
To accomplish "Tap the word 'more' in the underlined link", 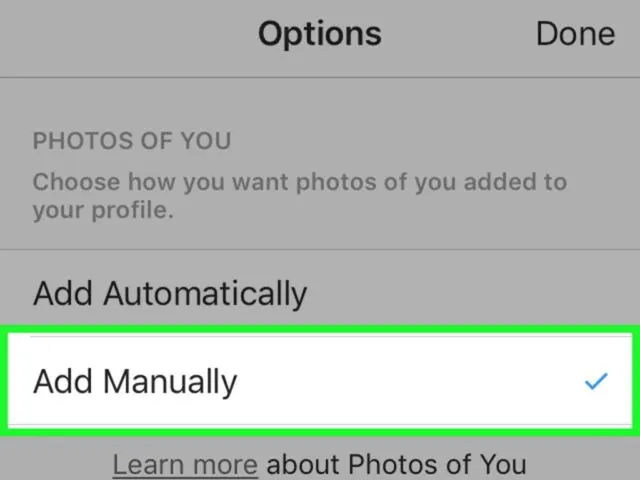I will (x=225, y=464).
